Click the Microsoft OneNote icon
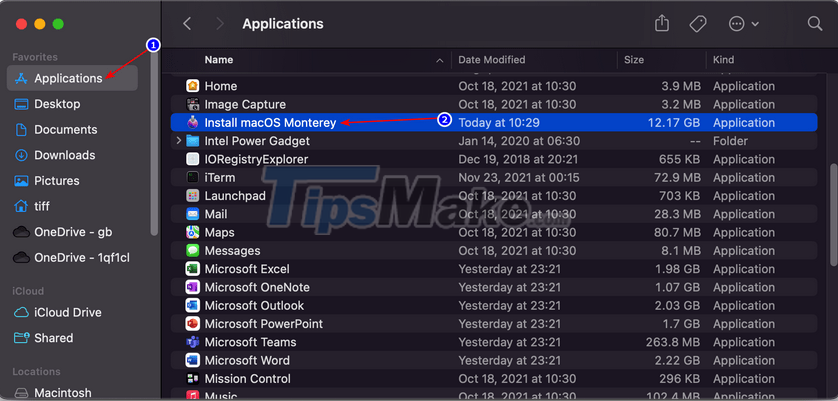This screenshot has height=401, width=838. click(x=192, y=287)
